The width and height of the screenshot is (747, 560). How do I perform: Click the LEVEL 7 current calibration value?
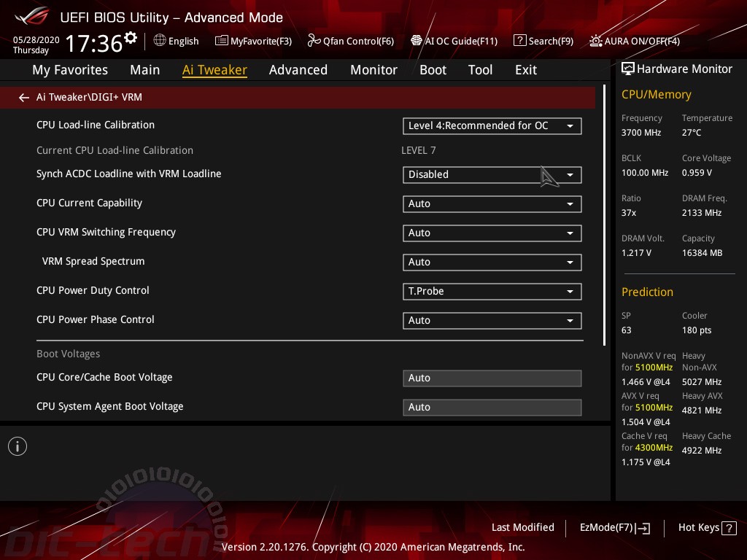pos(418,150)
